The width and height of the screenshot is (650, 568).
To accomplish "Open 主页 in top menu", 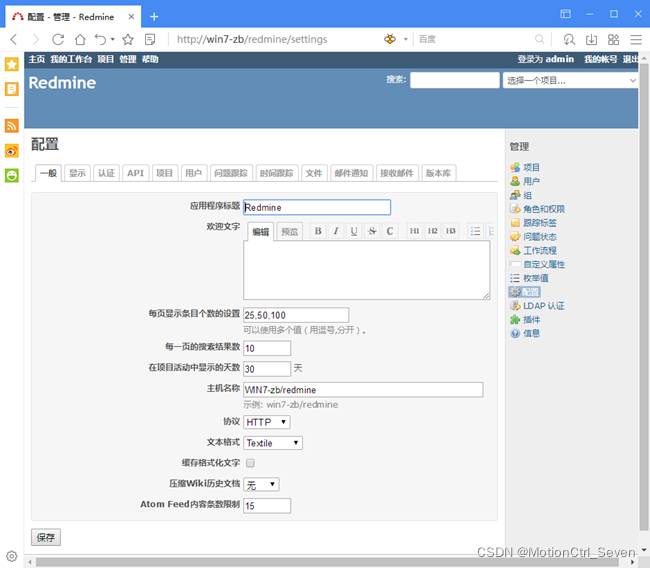I will [x=37, y=59].
